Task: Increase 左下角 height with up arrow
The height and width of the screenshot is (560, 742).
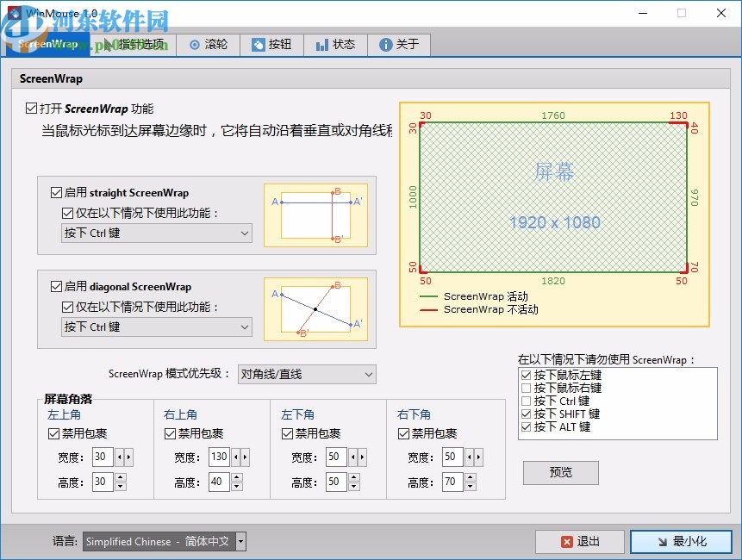Action: 354,477
